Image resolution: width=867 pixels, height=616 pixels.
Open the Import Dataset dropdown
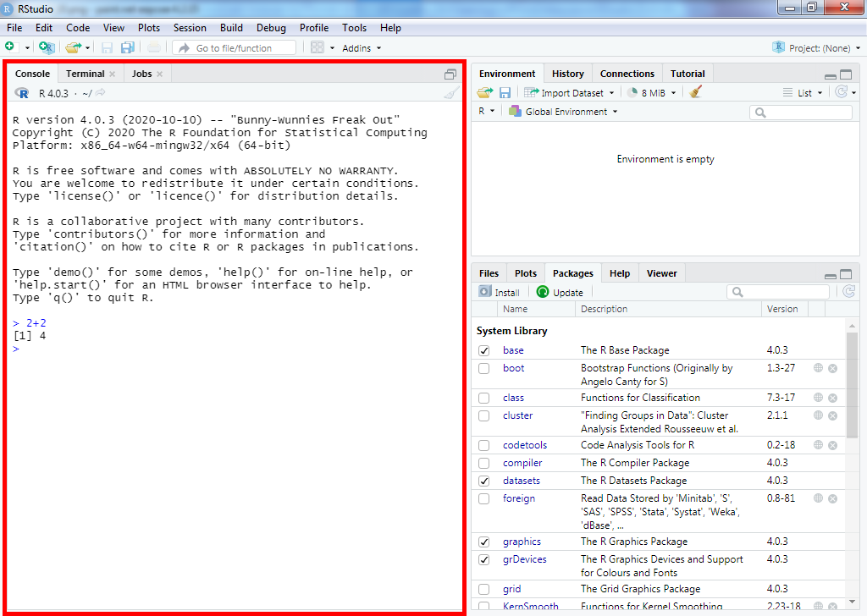[567, 92]
